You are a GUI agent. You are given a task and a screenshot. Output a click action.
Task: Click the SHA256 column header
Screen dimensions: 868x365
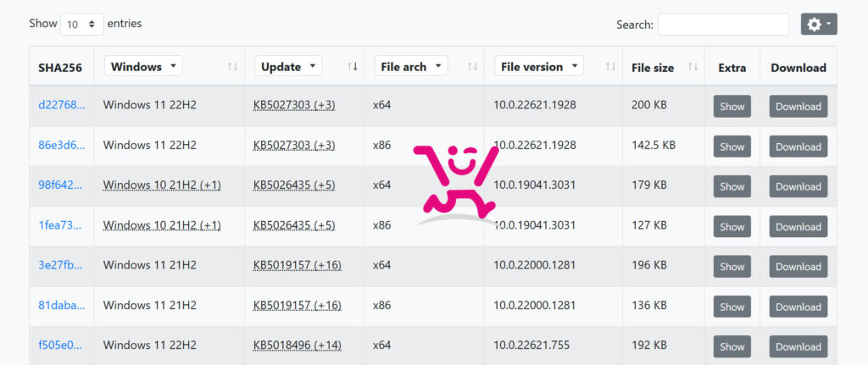(x=60, y=68)
